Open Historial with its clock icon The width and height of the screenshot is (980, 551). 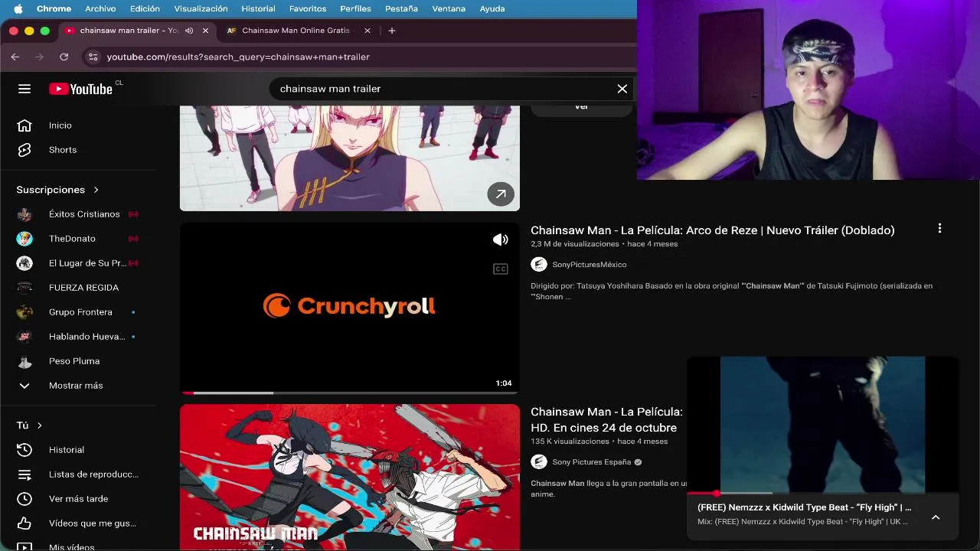coord(24,450)
